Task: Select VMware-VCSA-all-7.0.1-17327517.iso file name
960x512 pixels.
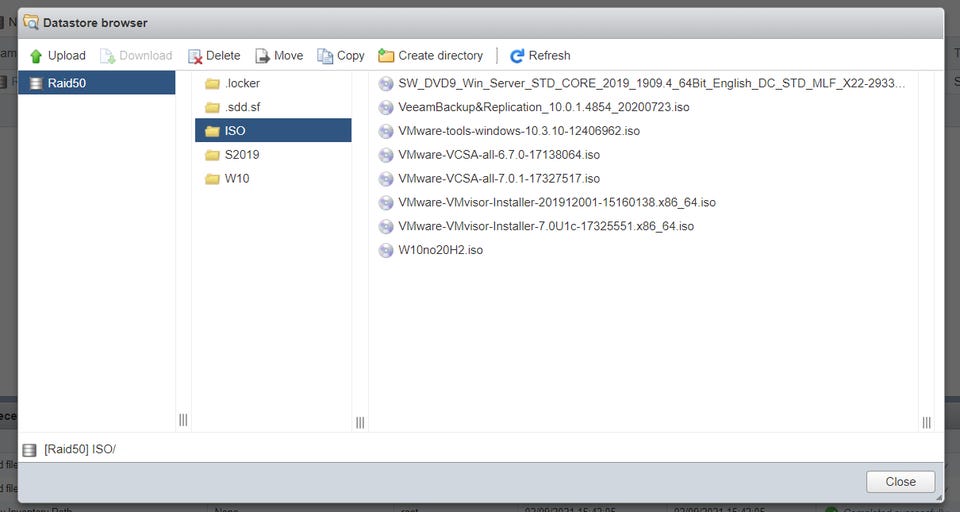Action: click(499, 179)
